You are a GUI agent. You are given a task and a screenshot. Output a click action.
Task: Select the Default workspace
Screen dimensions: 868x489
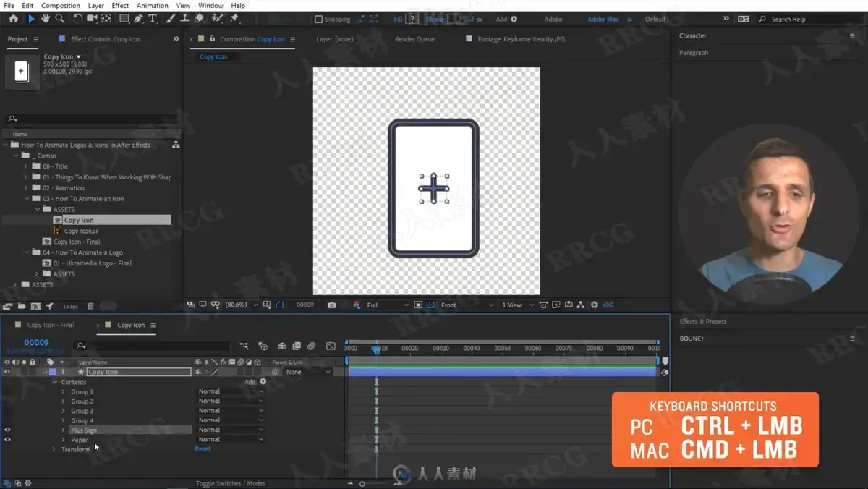655,20
